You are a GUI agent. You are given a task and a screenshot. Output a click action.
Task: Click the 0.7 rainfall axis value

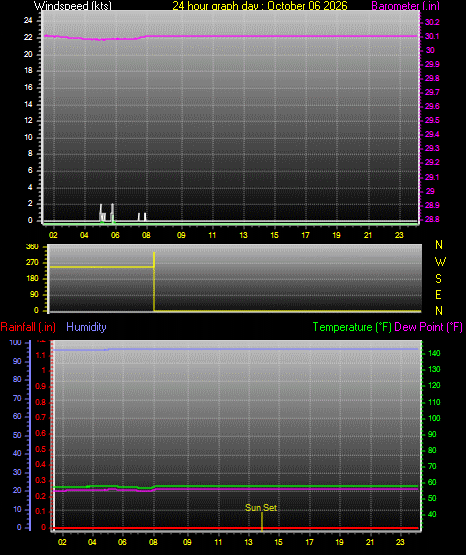point(41,417)
